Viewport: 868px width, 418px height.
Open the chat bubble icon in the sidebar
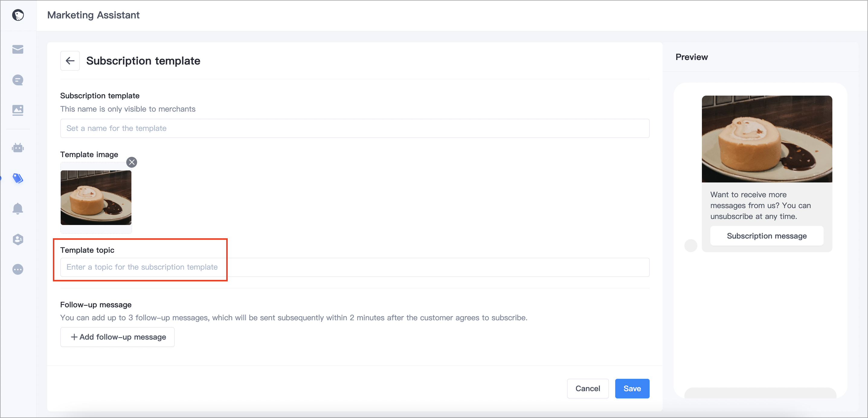18,80
